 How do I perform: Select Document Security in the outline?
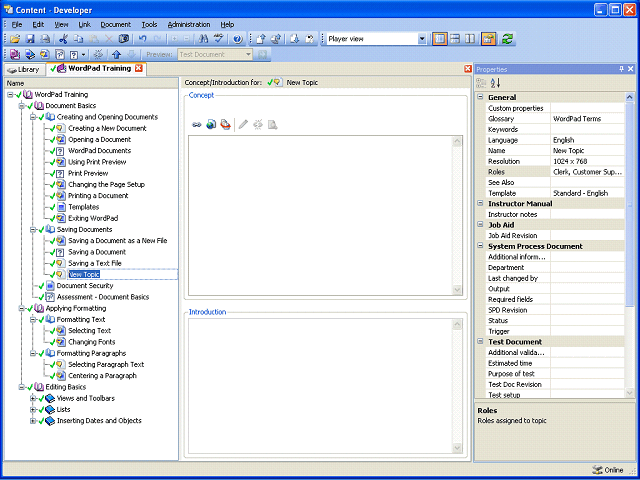tap(85, 286)
